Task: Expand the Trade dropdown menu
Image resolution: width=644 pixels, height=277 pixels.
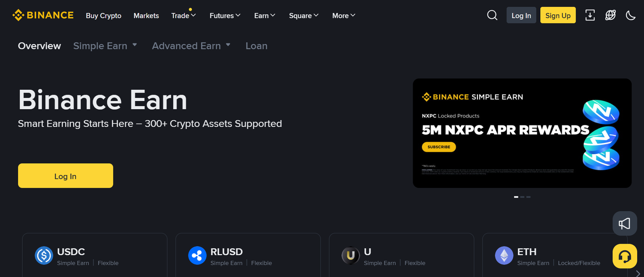Action: 184,15
